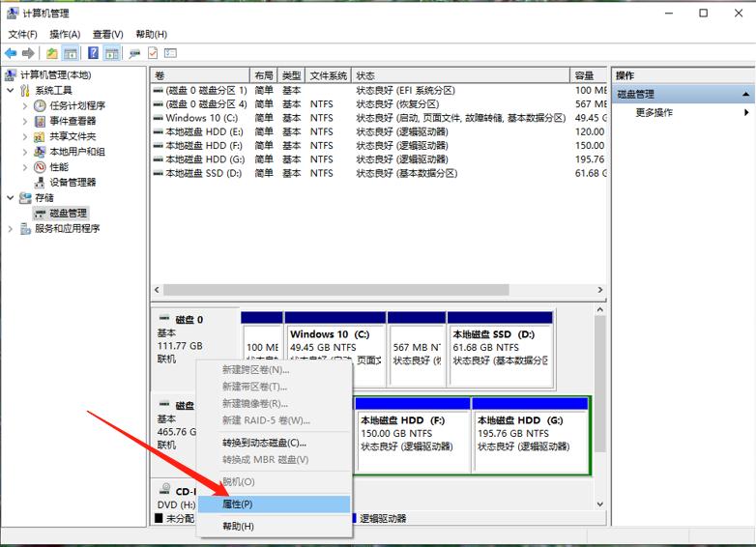Expand the 服务和应用程序 node
Viewport: 756px width, 547px height.
pyautogui.click(x=10, y=228)
